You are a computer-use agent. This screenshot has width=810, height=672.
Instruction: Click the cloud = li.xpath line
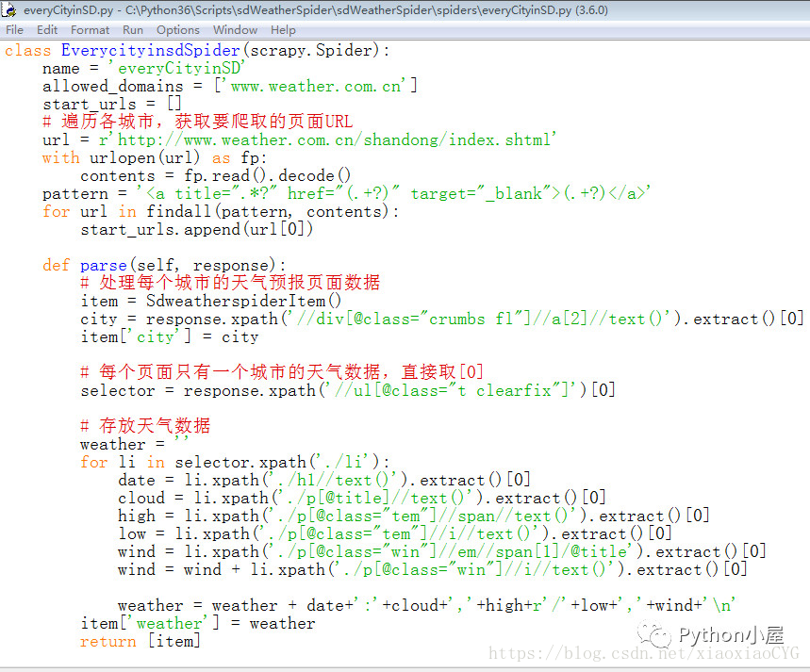coord(361,498)
